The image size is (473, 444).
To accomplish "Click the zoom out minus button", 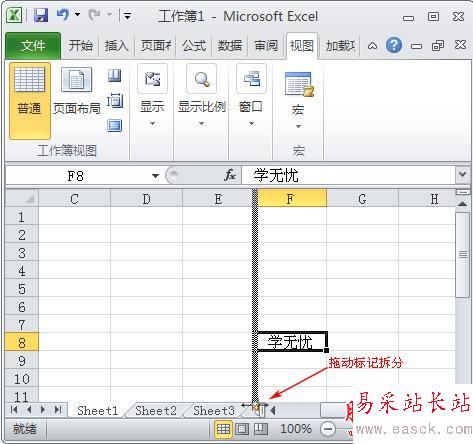I will tap(328, 429).
